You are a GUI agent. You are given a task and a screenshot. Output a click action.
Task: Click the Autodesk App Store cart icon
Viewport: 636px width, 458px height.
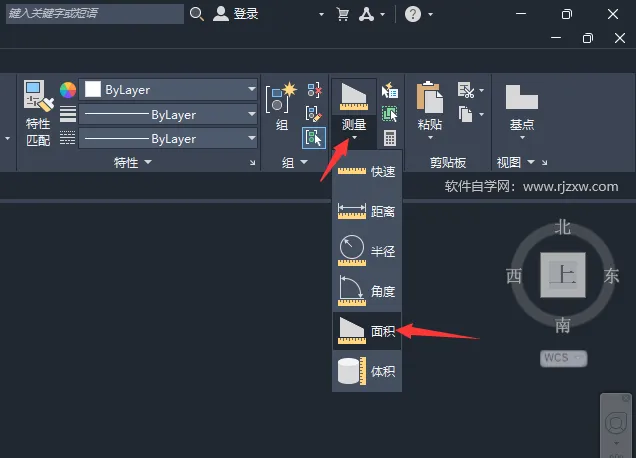coord(342,14)
